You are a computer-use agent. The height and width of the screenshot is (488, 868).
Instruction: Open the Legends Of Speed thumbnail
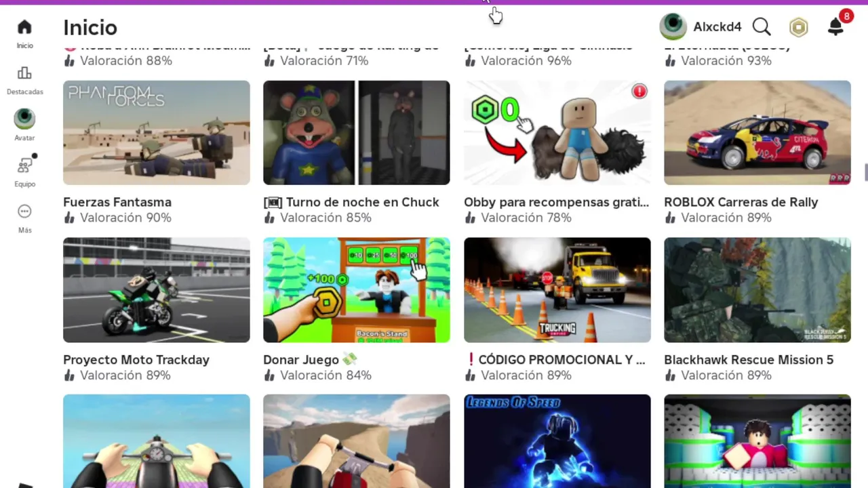(x=557, y=441)
